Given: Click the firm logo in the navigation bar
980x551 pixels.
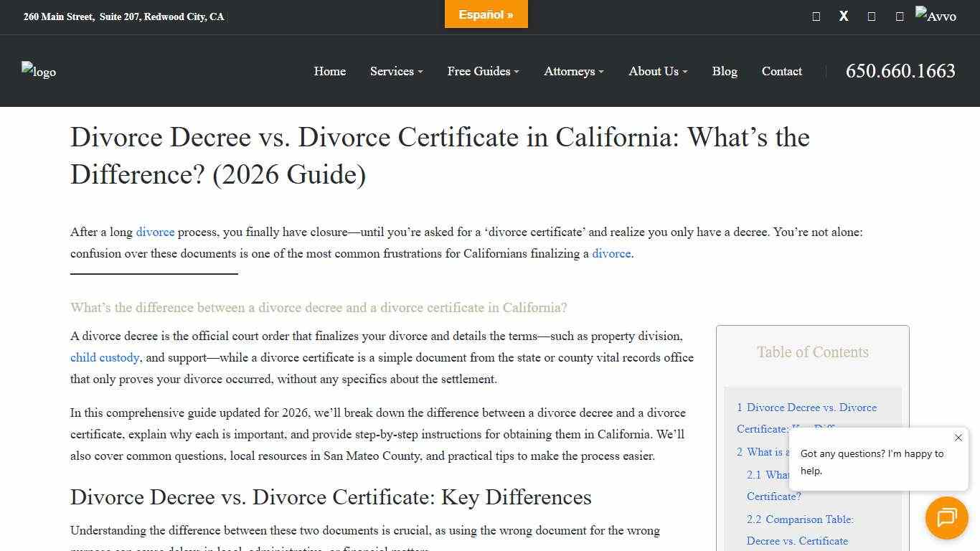Looking at the screenshot, I should click(39, 71).
